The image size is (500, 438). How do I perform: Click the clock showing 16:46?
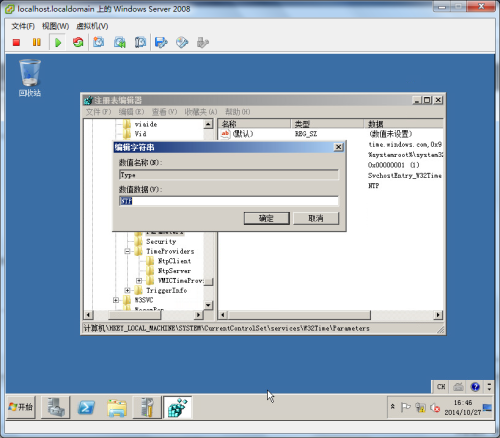pyautogui.click(x=463, y=403)
